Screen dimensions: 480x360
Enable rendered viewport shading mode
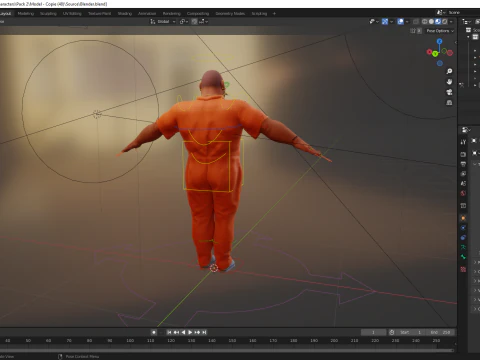point(444,21)
